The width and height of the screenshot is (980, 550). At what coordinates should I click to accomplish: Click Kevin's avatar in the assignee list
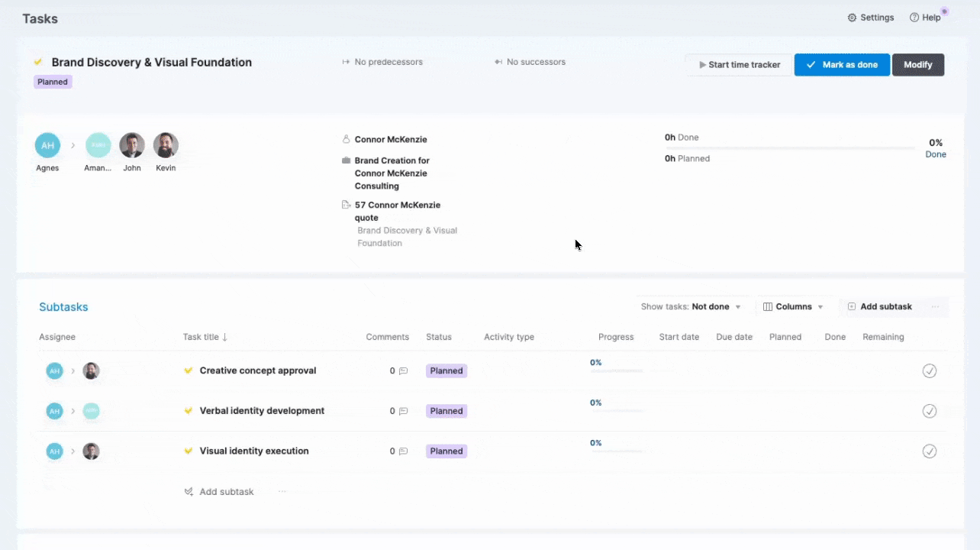pos(166,145)
